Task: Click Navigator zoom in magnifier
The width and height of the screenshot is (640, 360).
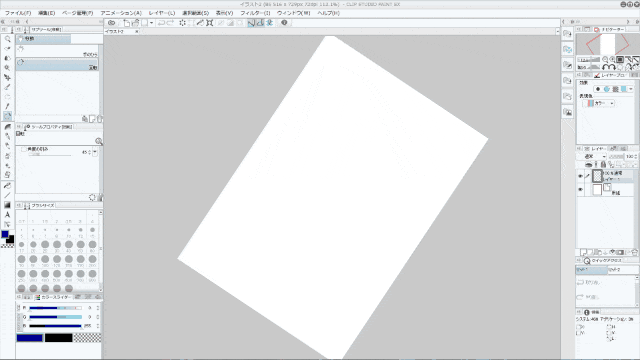Action: point(612,60)
